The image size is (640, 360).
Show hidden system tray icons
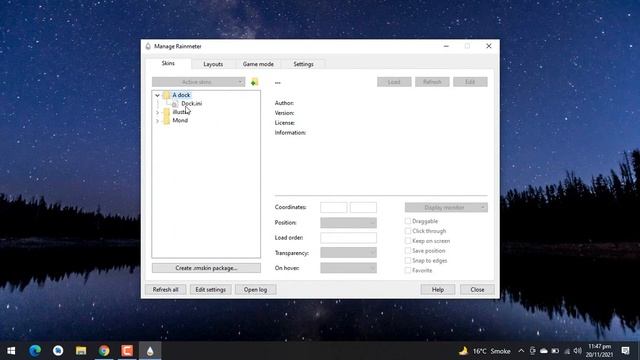tap(521, 351)
